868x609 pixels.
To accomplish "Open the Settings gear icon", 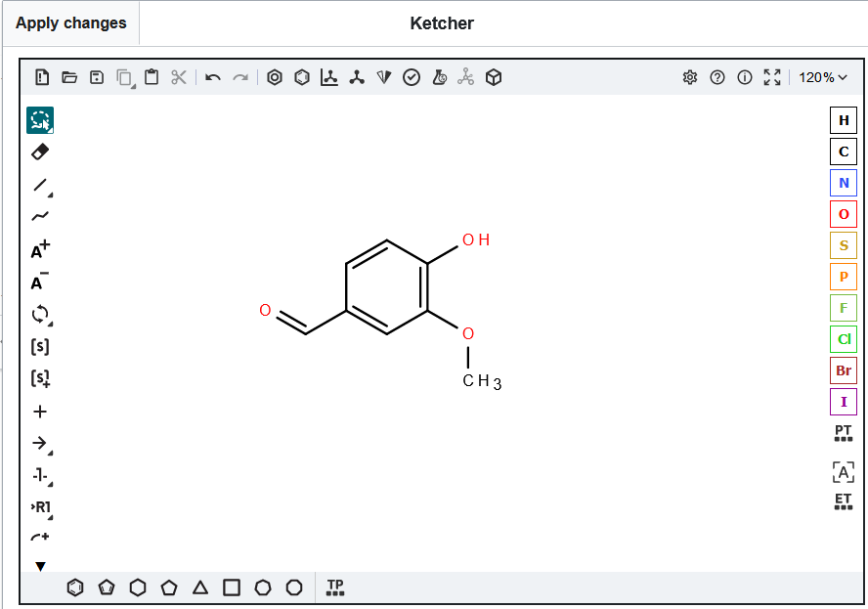I will 690,77.
